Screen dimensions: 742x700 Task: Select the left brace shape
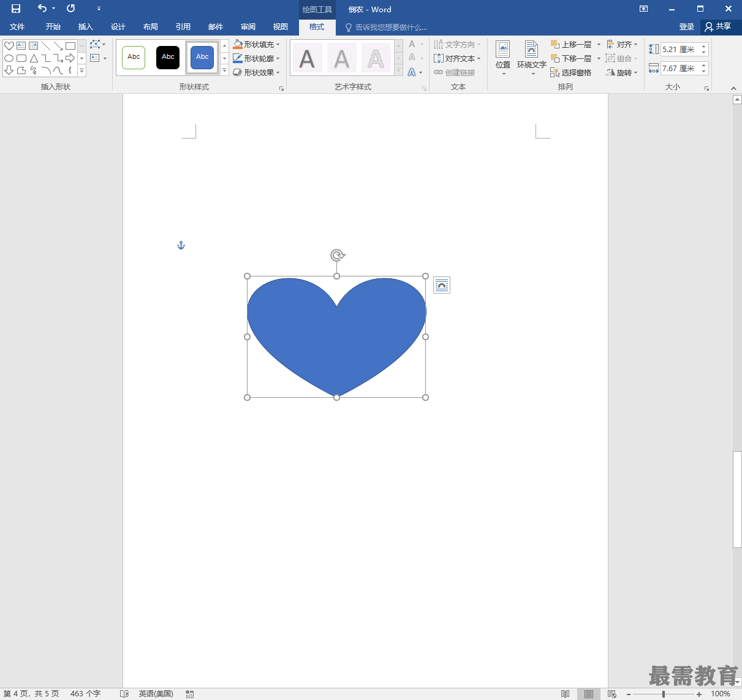[x=70, y=70]
